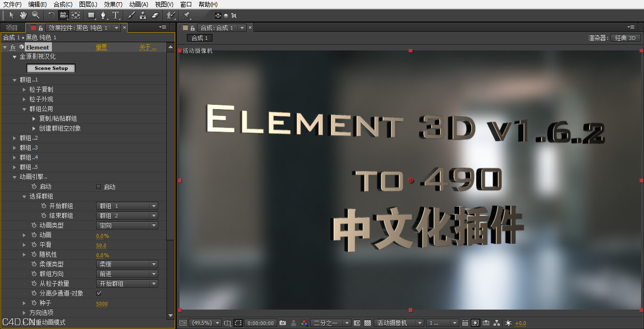Select the Type tool

point(116,15)
